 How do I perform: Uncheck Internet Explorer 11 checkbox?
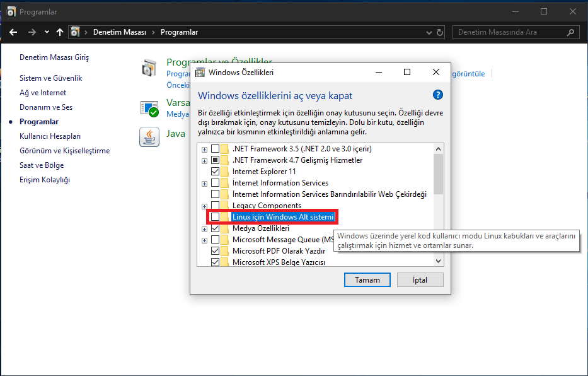[216, 172]
